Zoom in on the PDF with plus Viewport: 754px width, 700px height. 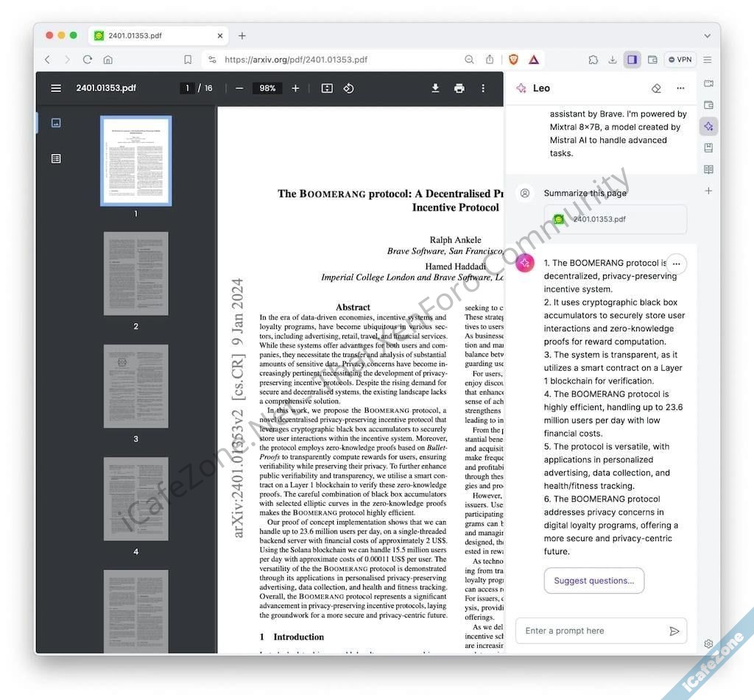295,88
